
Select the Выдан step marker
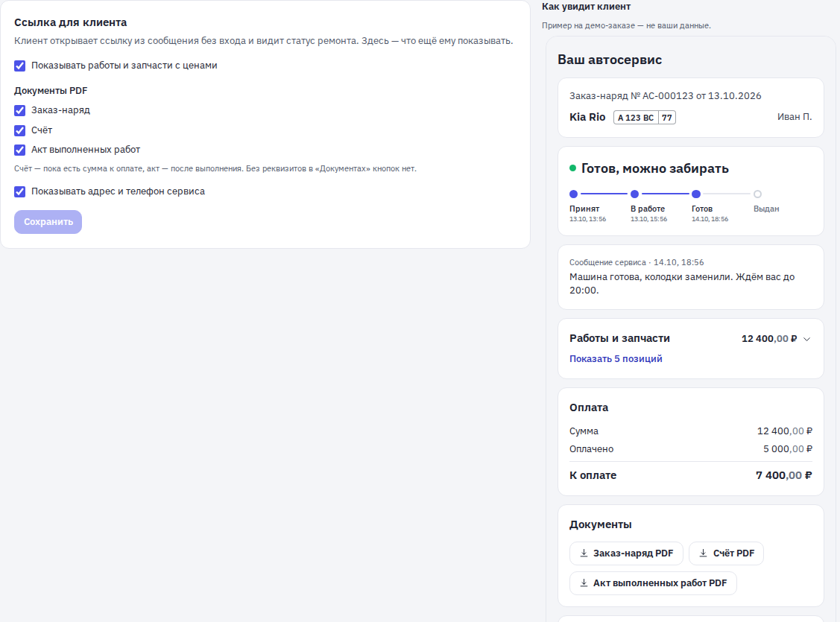pos(757,194)
